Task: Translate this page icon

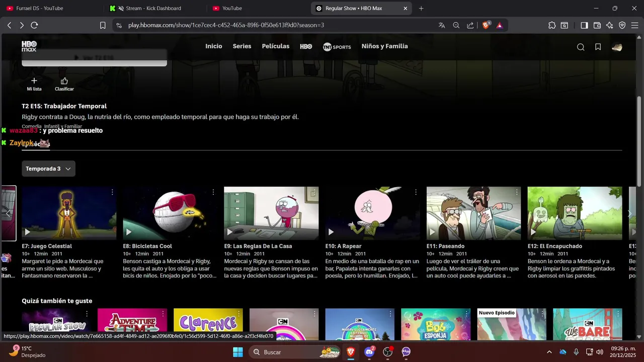Action: click(x=442, y=25)
